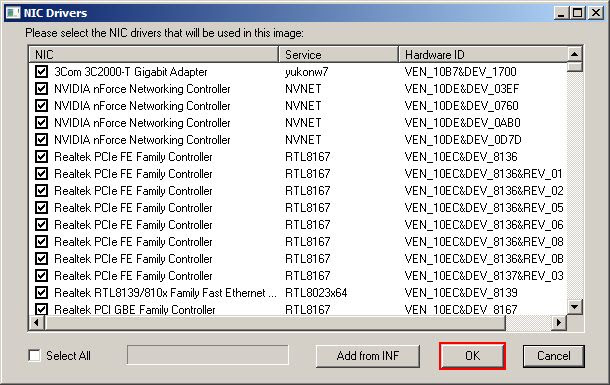This screenshot has height=385, width=610.
Task: Uncheck Realtek row with DEV_8136&REV_06
Action: pos(41,224)
